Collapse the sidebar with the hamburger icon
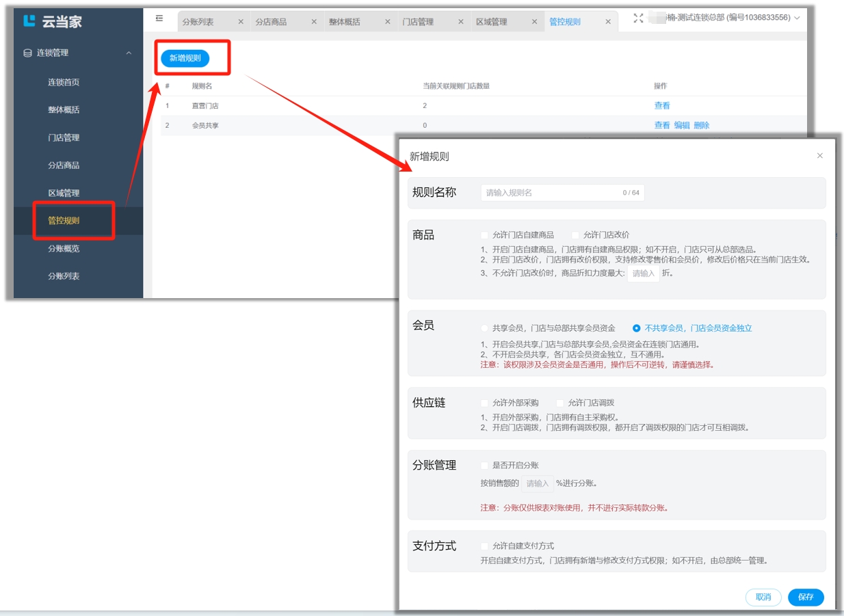 pyautogui.click(x=159, y=18)
